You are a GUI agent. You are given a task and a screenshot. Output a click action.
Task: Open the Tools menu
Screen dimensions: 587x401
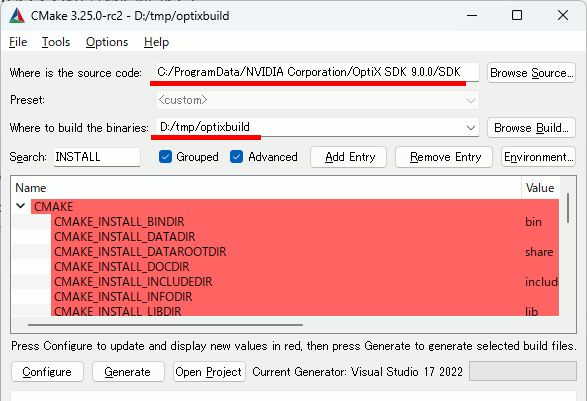click(x=56, y=42)
